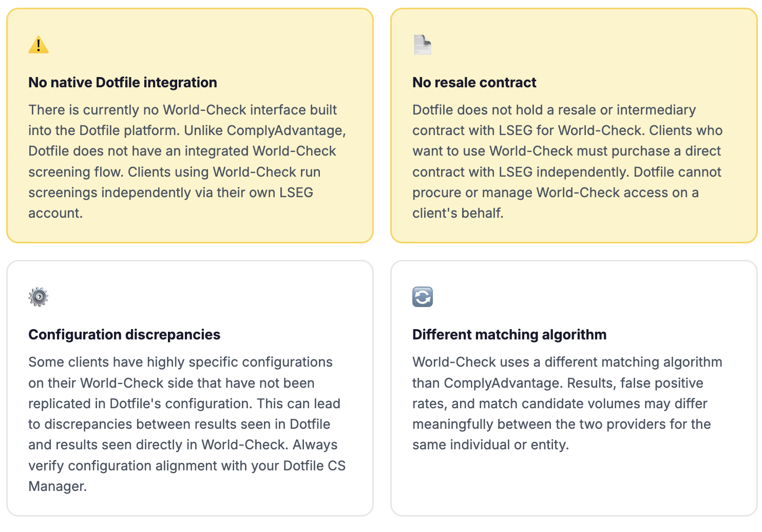Click the paragraph about specific client configurations
Screen dimensions: 762x532
tap(187, 424)
